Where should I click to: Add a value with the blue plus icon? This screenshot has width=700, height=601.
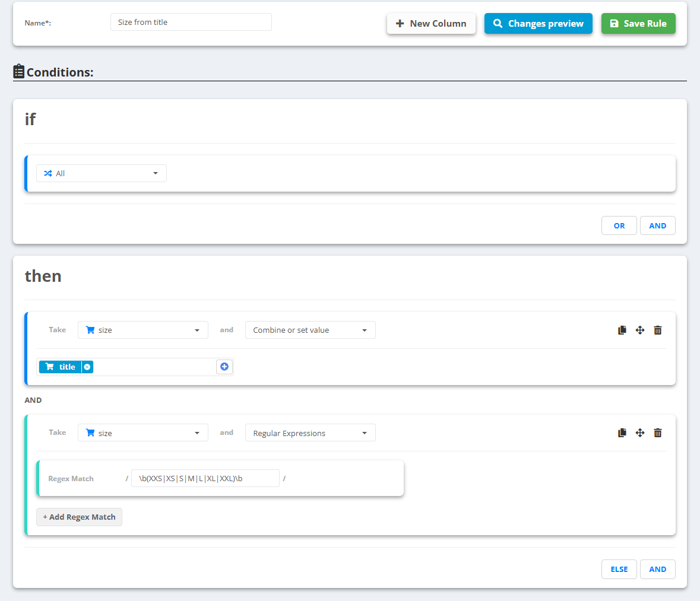(x=224, y=367)
